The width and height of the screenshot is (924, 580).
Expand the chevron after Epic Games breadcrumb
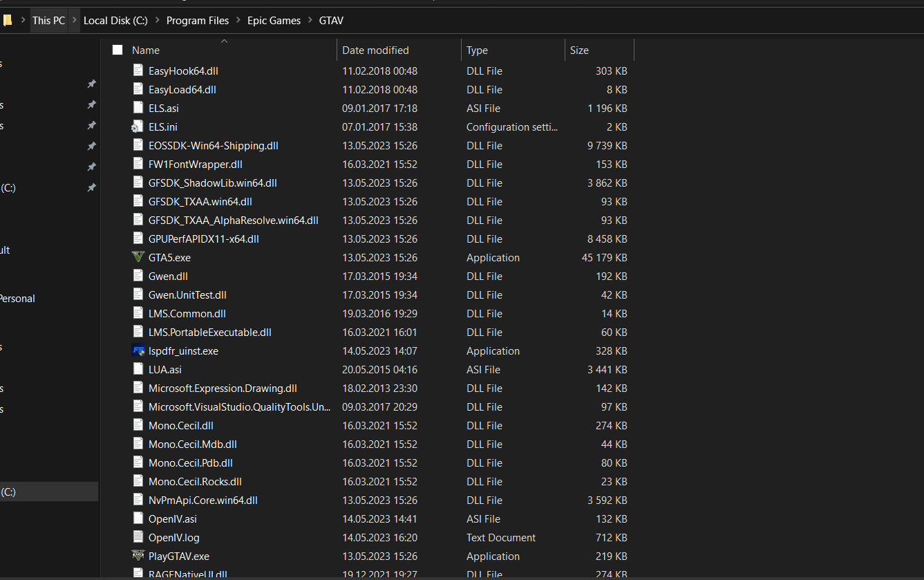[310, 21]
